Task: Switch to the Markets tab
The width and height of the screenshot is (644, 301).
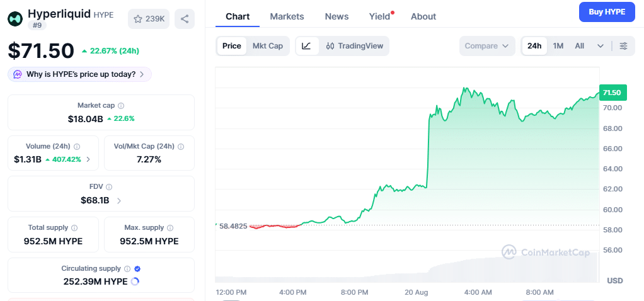Action: click(x=287, y=16)
